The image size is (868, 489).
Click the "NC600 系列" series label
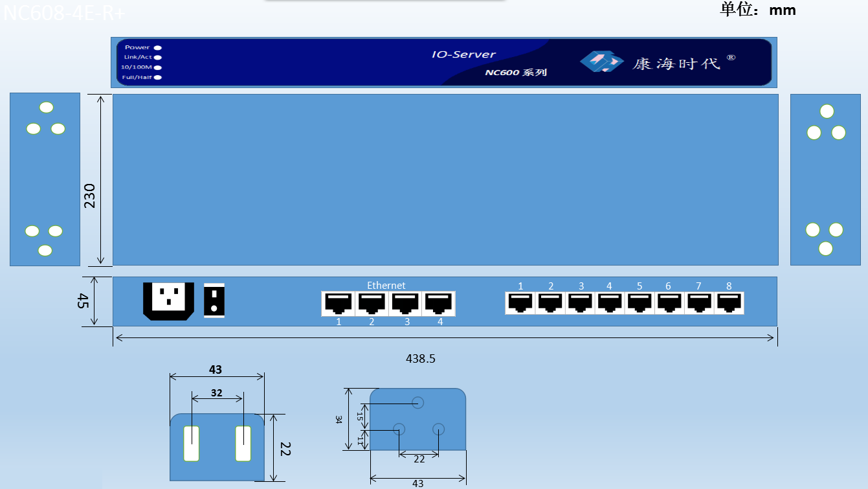pos(516,73)
